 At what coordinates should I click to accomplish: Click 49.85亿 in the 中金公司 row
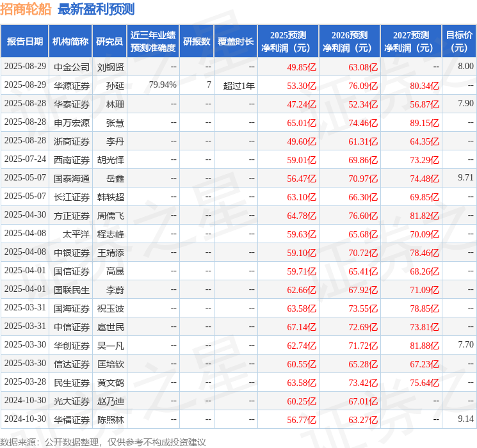point(302,67)
